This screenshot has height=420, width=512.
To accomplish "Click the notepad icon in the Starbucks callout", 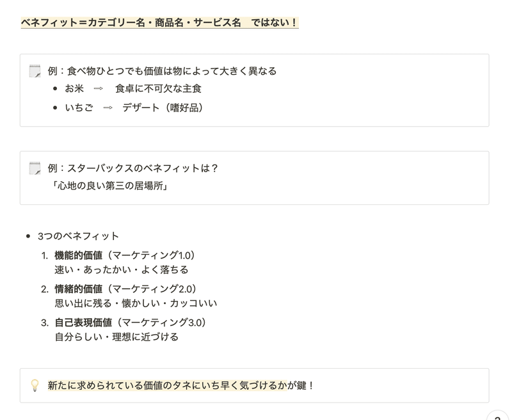I will [35, 168].
